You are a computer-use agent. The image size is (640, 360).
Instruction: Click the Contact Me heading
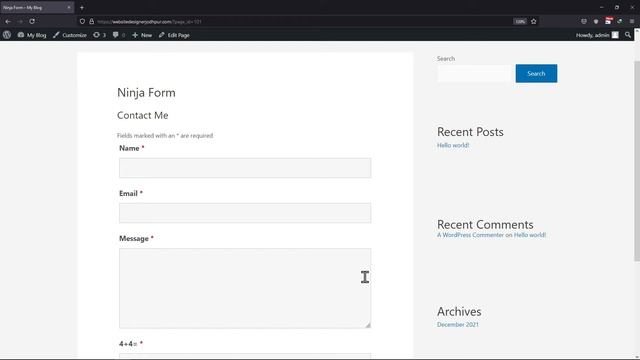[142, 116]
